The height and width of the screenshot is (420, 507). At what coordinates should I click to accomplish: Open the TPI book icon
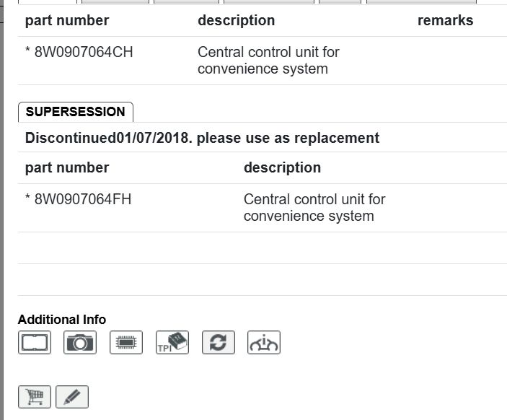click(x=172, y=342)
